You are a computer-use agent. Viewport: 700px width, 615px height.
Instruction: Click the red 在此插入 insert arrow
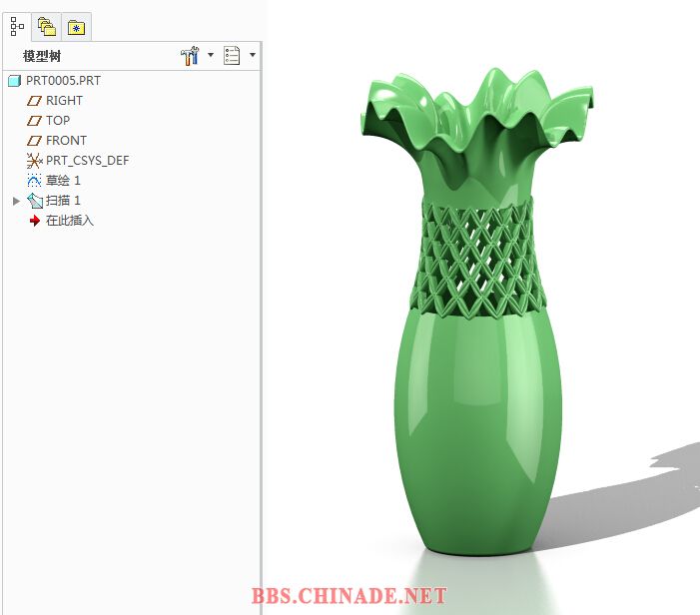(34, 221)
